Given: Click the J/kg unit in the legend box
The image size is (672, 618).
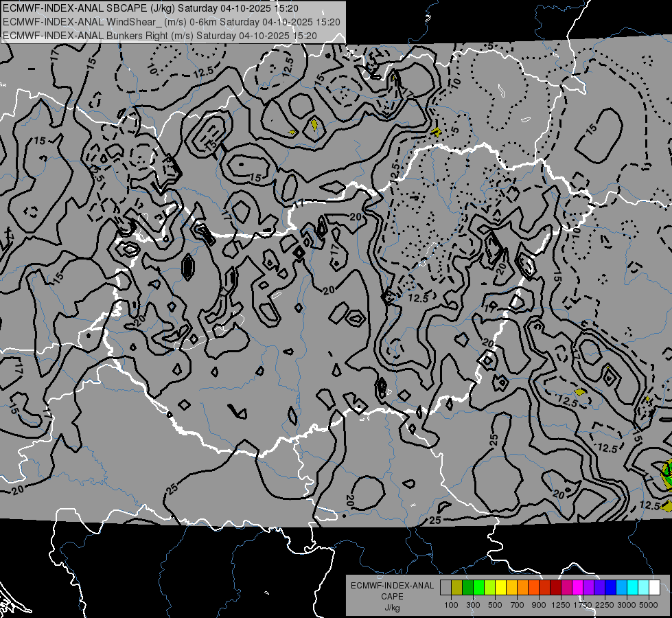Looking at the screenshot, I should [x=392, y=608].
